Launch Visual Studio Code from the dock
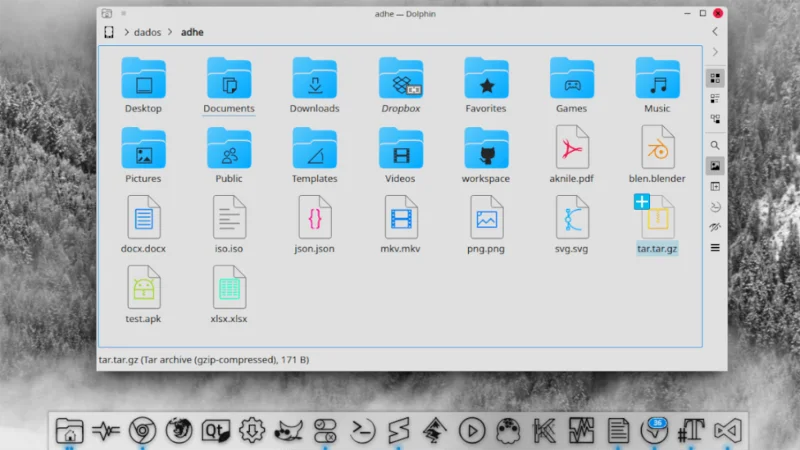The height and width of the screenshot is (450, 800). (x=728, y=431)
